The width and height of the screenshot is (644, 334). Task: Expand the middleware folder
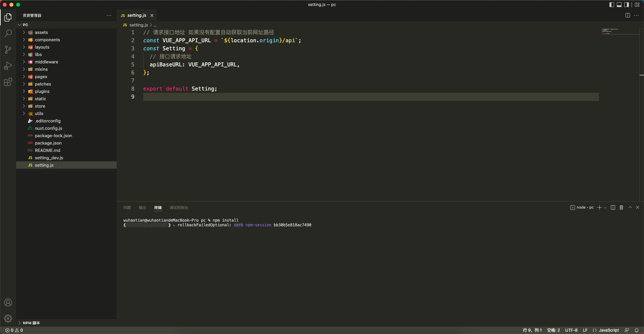click(66, 62)
